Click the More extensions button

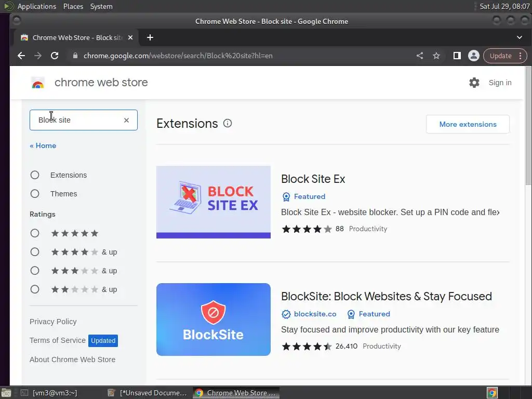coord(468,124)
